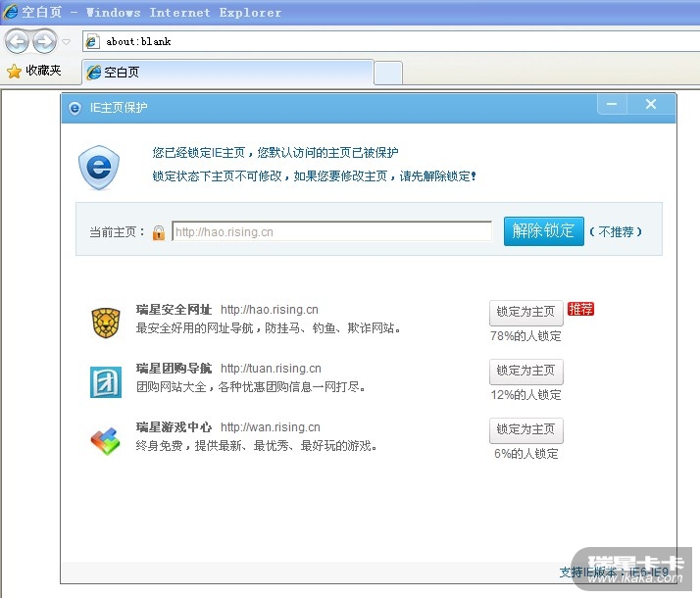Click the IE browser Back arrow button

pos(17,42)
